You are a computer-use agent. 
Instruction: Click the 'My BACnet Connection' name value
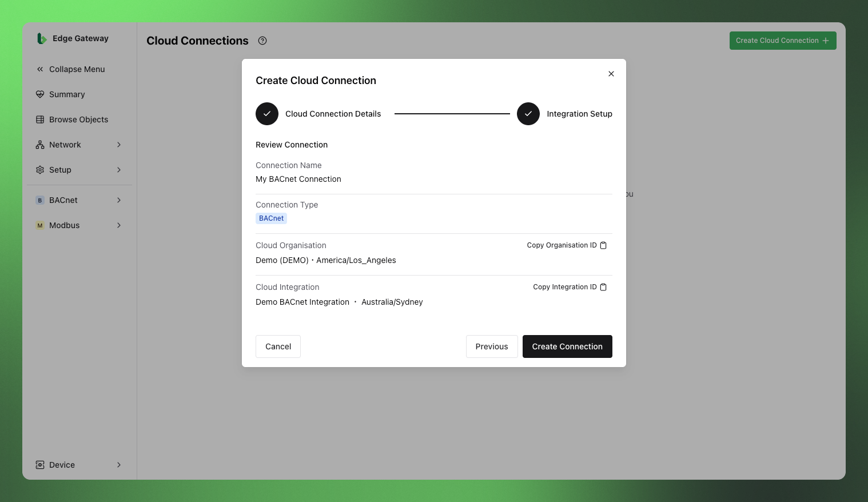coord(298,179)
